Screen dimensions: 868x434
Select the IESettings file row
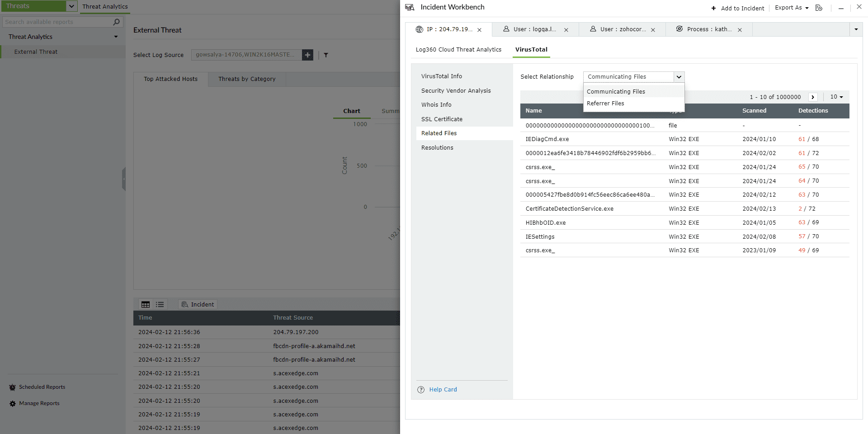click(x=684, y=236)
